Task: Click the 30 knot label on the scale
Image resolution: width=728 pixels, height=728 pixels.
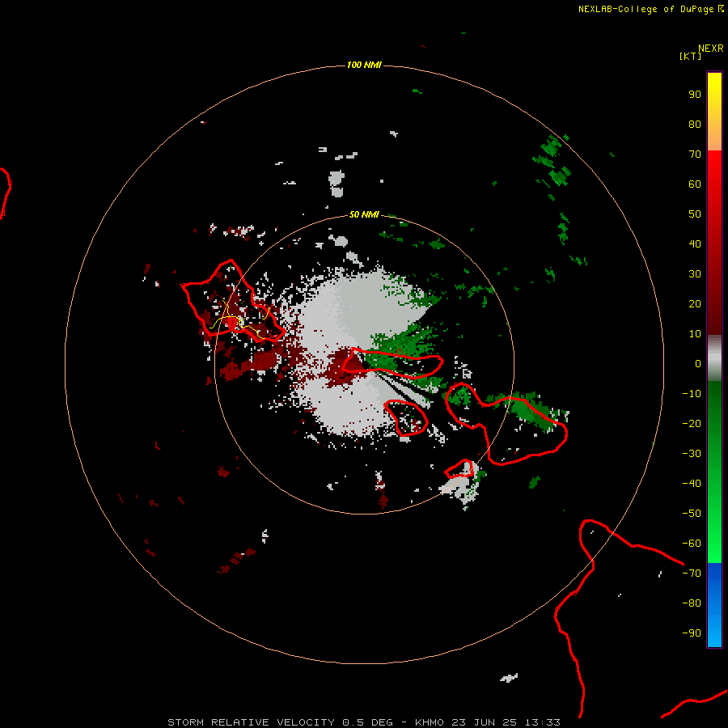Action: point(695,274)
